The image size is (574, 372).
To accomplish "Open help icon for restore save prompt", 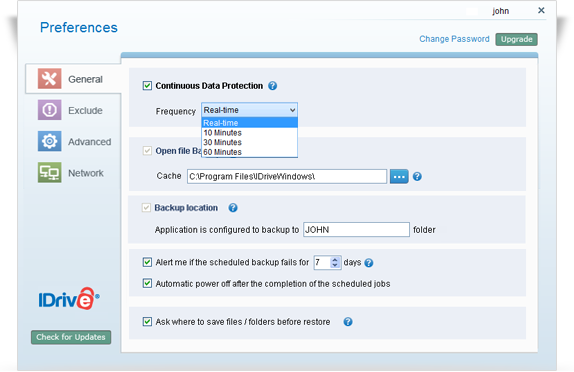I will pyautogui.click(x=348, y=322).
